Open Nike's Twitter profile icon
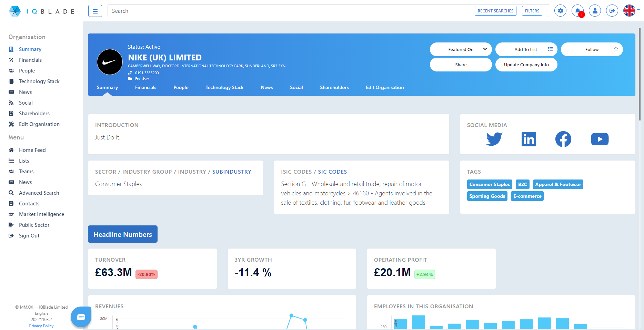Screen dimensions: 644x330 (x=494, y=139)
